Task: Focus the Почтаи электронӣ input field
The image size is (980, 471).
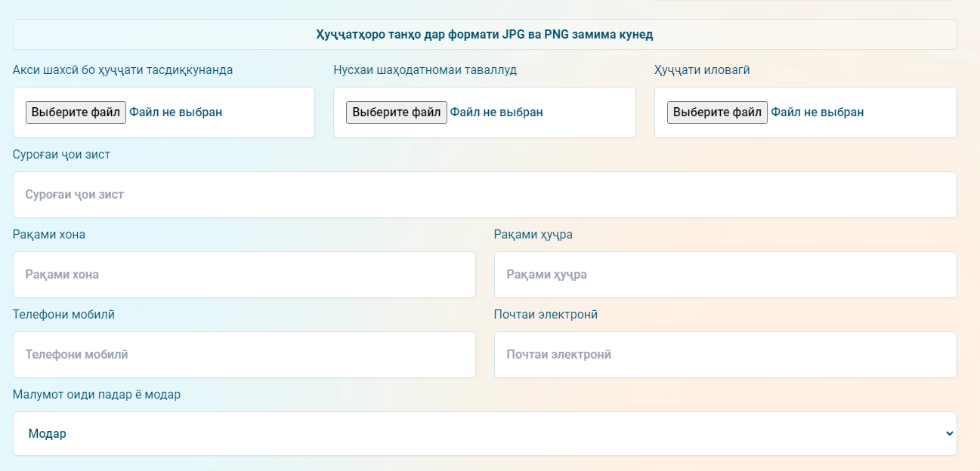Action: pos(725,355)
